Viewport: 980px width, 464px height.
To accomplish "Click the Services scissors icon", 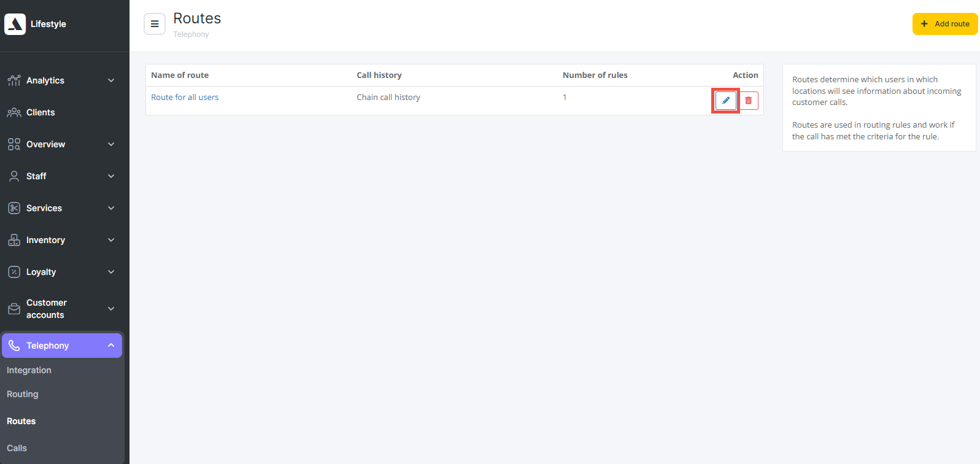I will point(14,208).
